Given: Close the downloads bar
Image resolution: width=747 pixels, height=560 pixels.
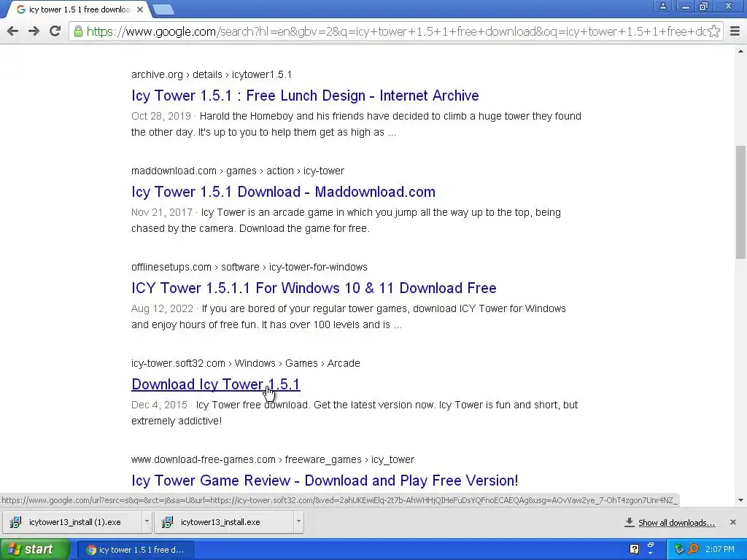Looking at the screenshot, I should tap(732, 522).
